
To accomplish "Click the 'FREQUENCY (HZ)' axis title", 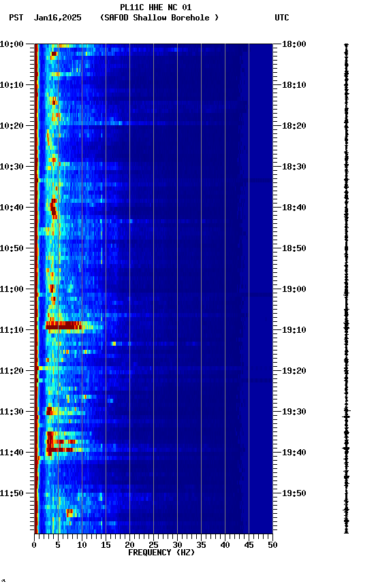I will 161,553.
